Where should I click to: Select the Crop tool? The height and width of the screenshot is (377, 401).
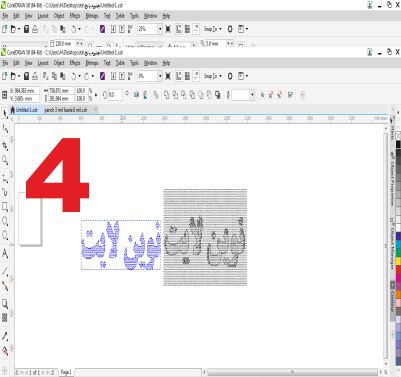(x=5, y=146)
